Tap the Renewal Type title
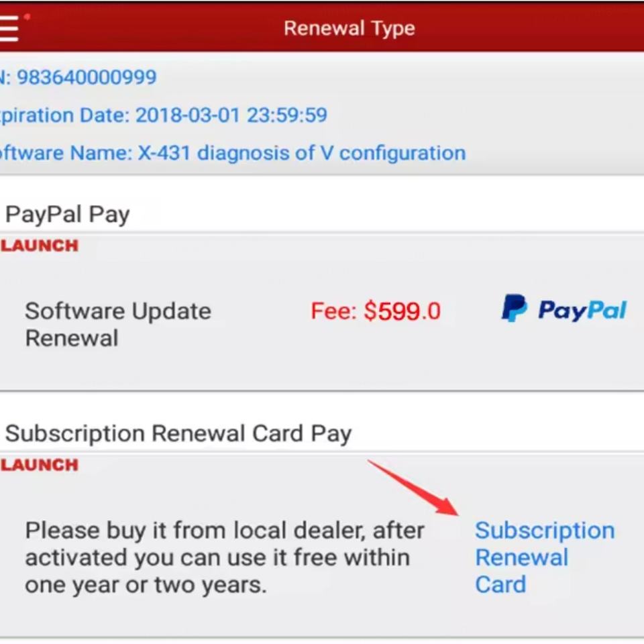The width and height of the screenshot is (644, 644). (349, 28)
